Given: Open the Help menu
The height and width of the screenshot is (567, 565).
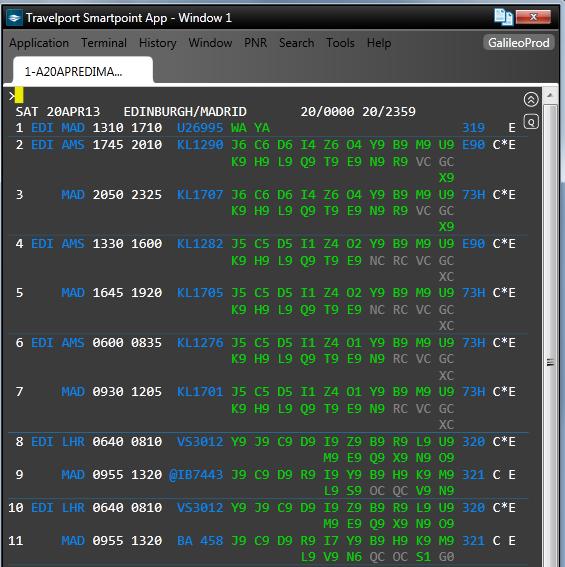Looking at the screenshot, I should [379, 43].
